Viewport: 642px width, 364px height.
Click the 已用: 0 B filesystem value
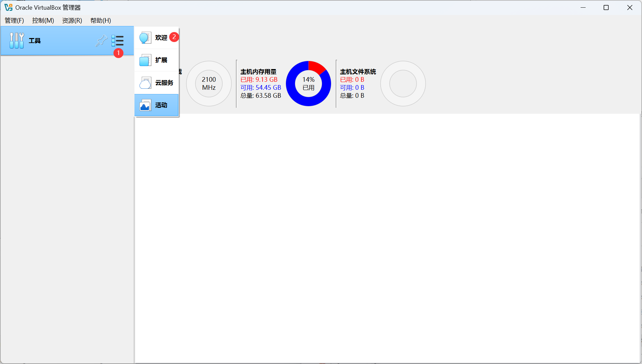[352, 80]
